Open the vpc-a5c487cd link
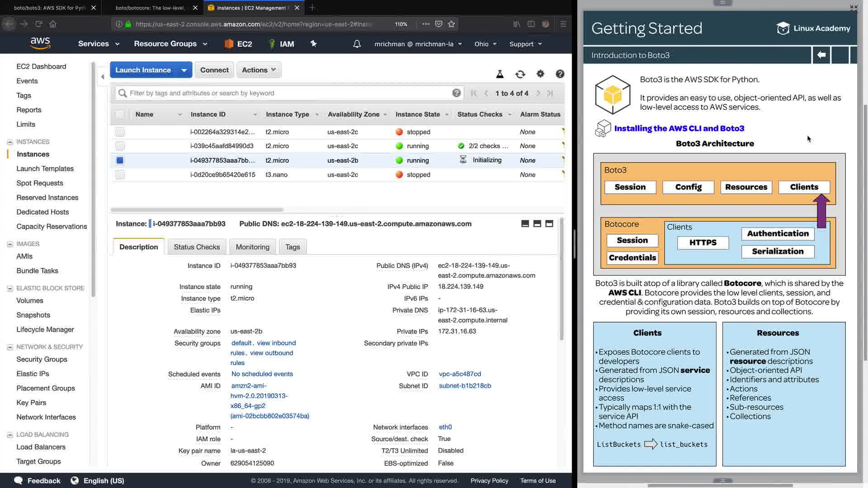This screenshot has height=488, width=868. 460,374
